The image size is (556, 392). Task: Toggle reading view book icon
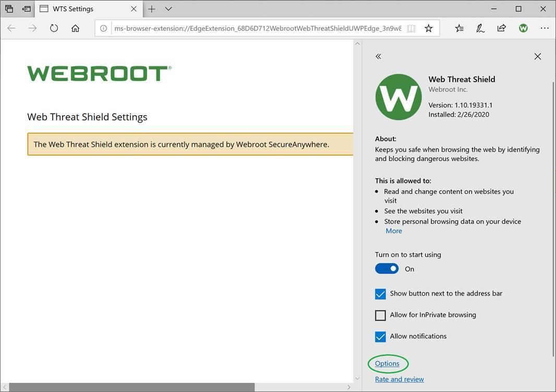click(411, 28)
